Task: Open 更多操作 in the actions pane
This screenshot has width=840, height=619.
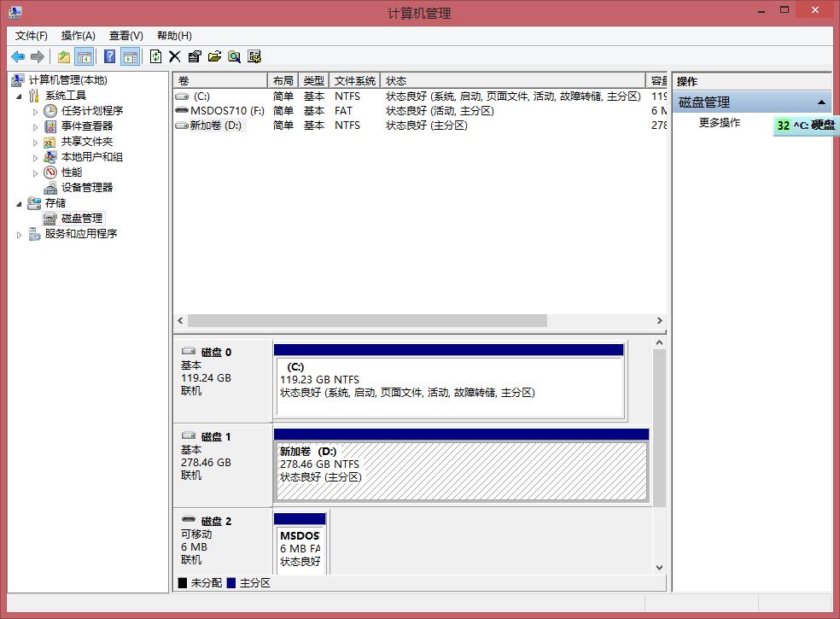Action: 720,123
